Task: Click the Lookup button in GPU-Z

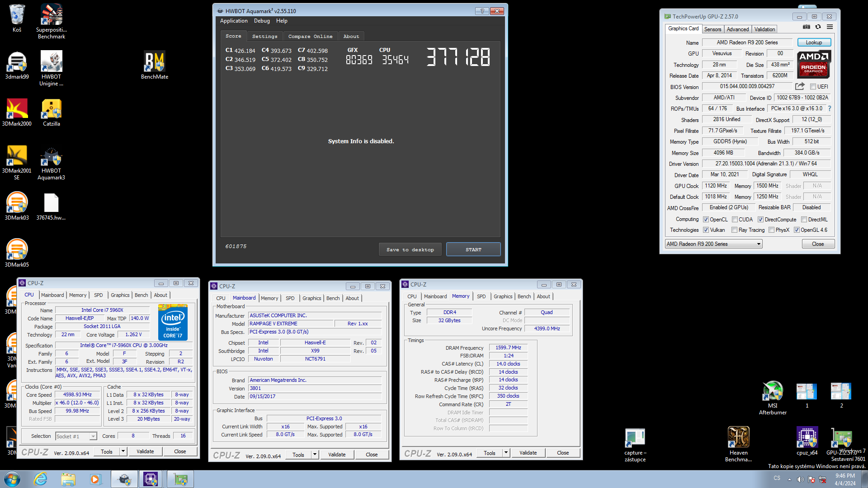Action: (x=814, y=42)
